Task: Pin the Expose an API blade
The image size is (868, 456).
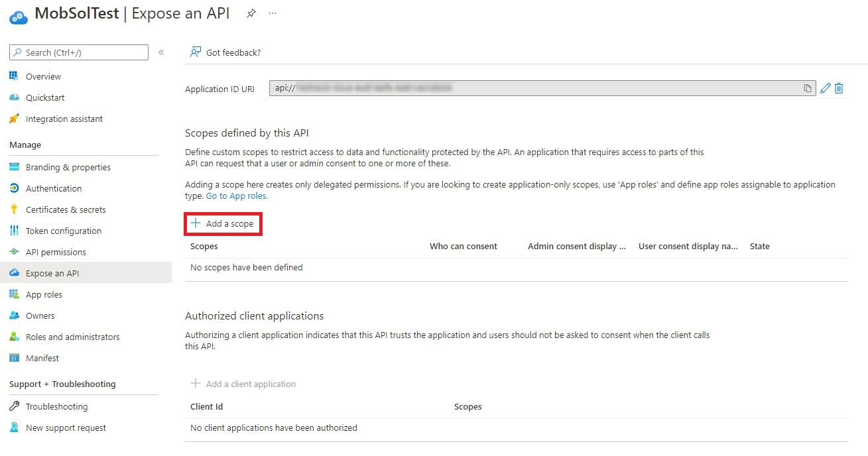Action: click(x=250, y=13)
